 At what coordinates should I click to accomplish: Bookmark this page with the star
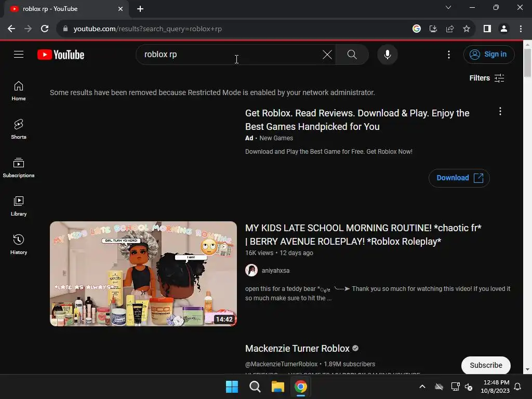pos(467,29)
